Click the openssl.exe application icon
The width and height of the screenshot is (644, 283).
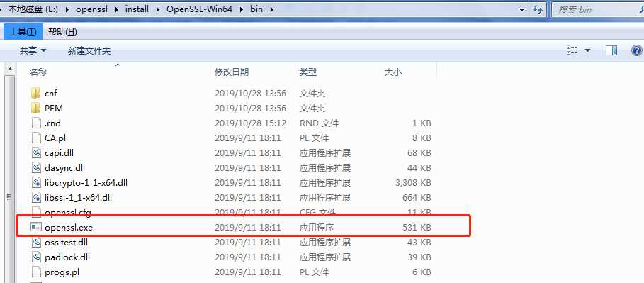[x=36, y=227]
